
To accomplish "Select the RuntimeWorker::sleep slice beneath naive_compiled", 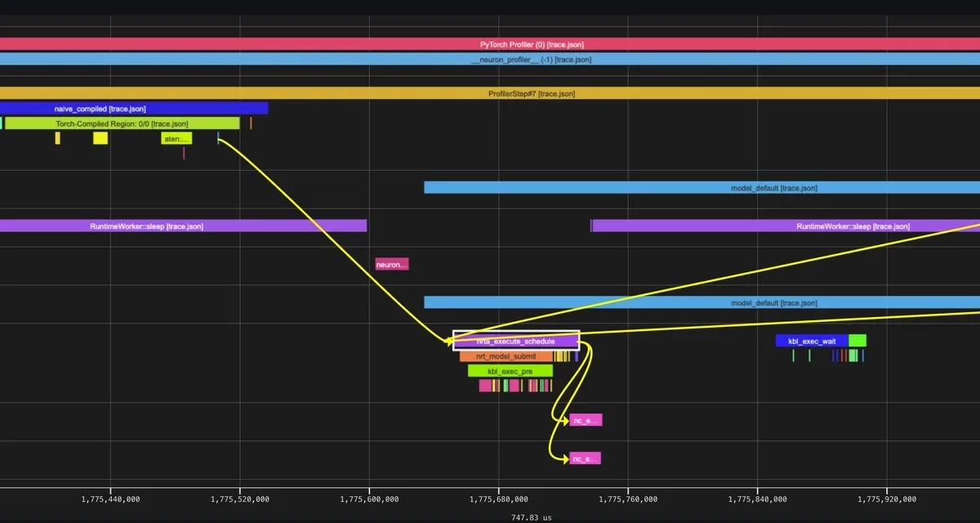I will 183,226.
